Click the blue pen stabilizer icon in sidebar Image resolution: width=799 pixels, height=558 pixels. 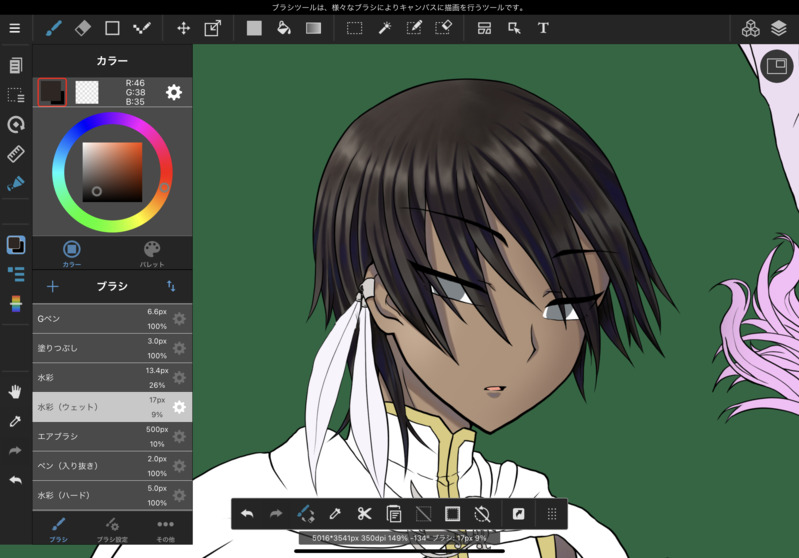16,183
